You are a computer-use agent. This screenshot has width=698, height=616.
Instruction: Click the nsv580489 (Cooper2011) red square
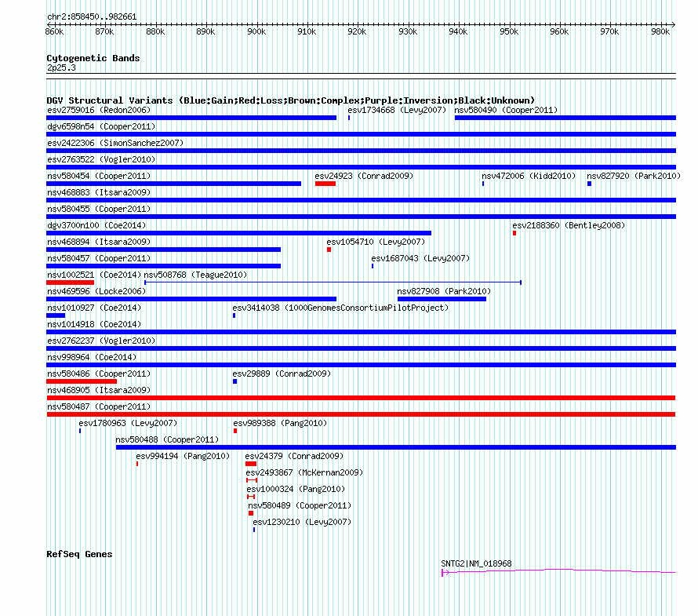[x=251, y=513]
